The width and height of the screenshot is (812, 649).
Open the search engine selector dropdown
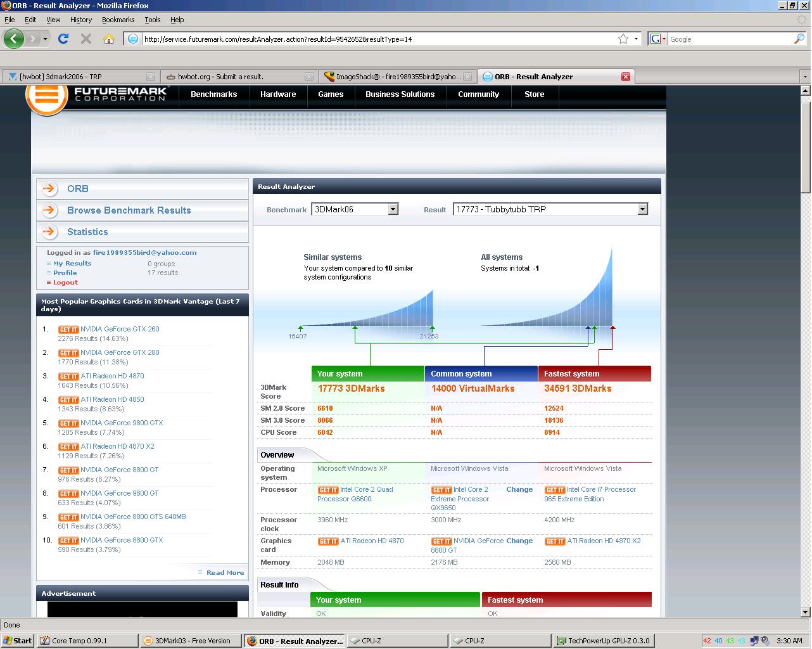tap(658, 39)
